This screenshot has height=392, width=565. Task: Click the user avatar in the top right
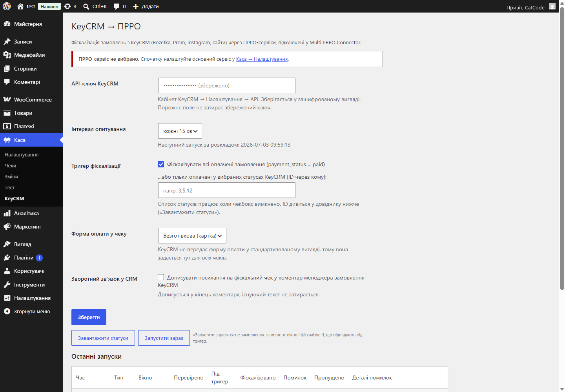(552, 6)
